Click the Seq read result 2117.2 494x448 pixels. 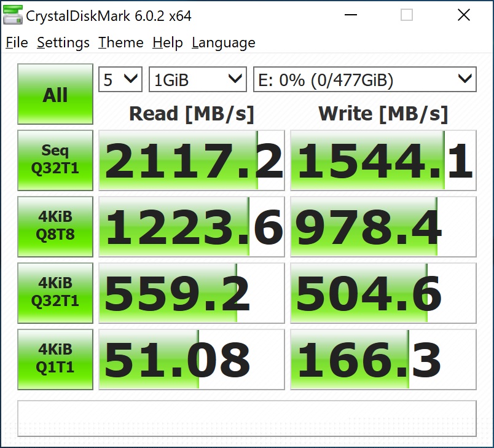192,160
